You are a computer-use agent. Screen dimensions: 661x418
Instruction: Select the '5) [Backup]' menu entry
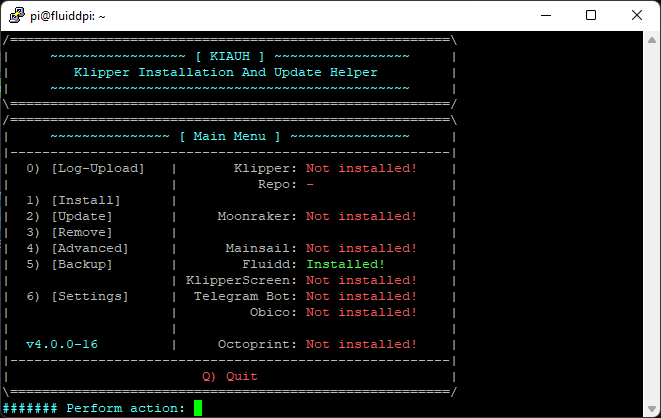[x=69, y=265]
